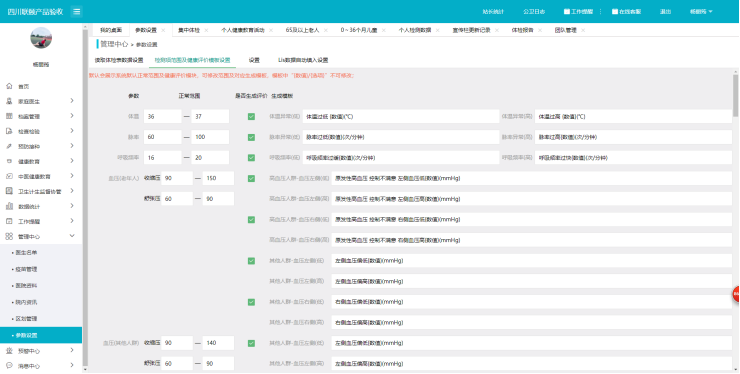Image resolution: width=740 pixels, height=374 pixels.
Task: Collapse the 管理中心 menu chevron
Action: (x=72, y=236)
